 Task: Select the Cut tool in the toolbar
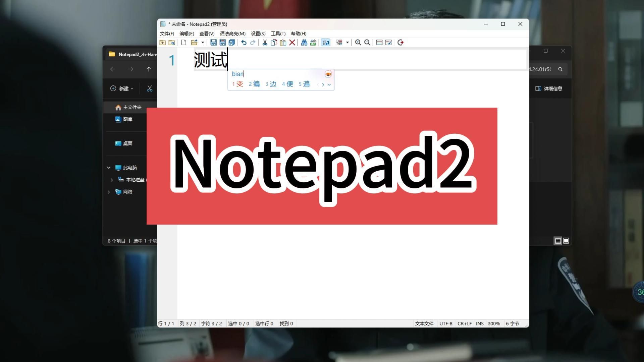[x=264, y=42]
